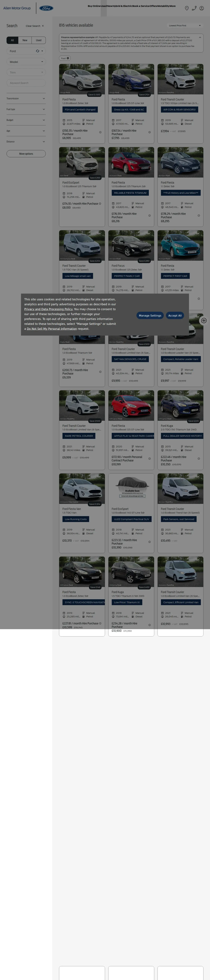Open the blue Fiesta ST-Line 3dr photo

[131, 79]
